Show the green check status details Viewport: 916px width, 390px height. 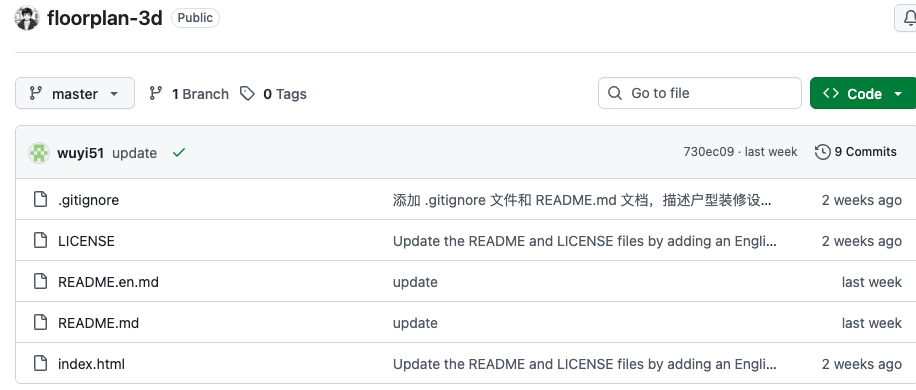click(x=179, y=152)
